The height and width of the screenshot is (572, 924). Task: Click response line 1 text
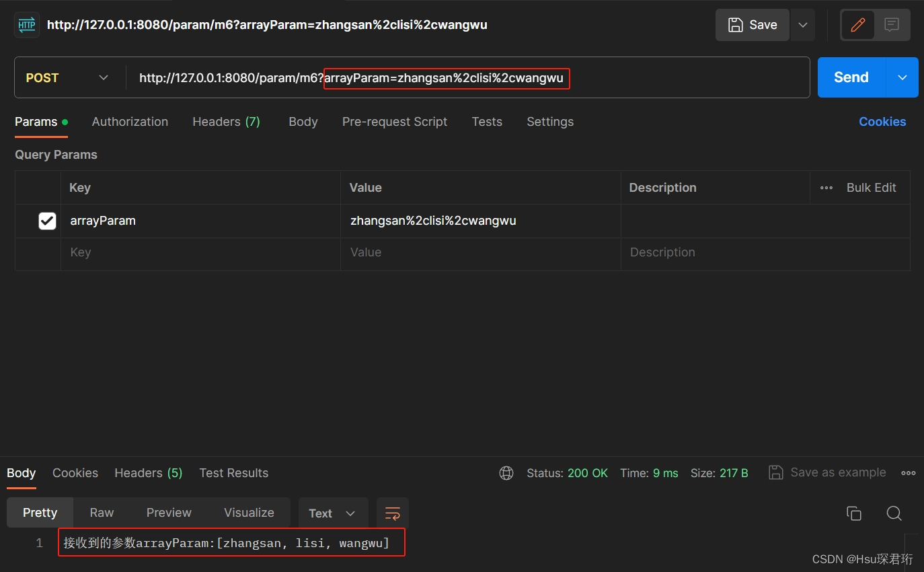pos(227,543)
